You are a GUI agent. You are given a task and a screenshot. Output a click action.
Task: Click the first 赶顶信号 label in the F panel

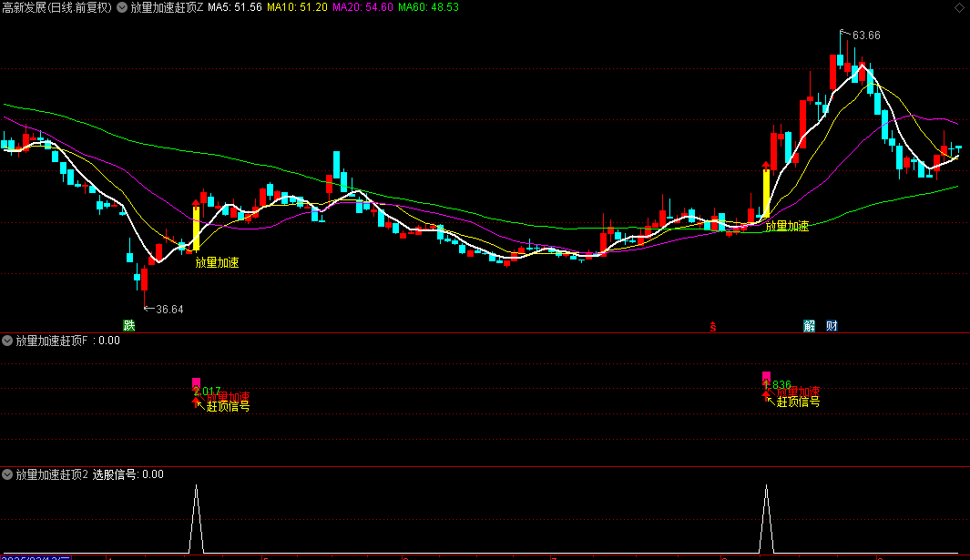[229, 406]
